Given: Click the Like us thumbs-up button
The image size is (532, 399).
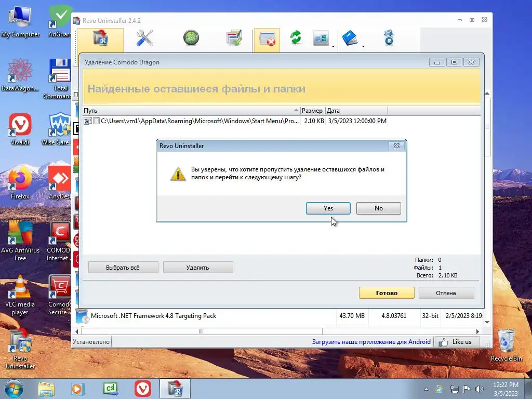Looking at the screenshot, I should pos(457,342).
